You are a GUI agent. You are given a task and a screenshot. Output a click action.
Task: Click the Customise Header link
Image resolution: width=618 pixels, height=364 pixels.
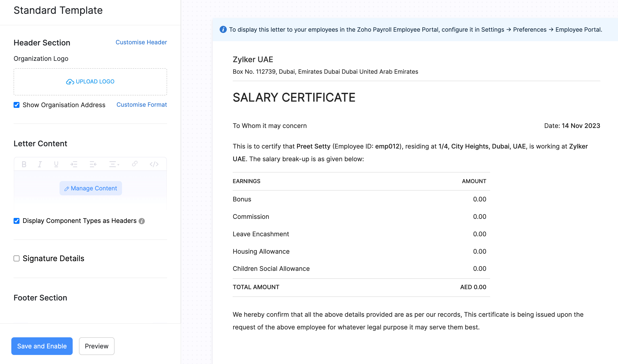pos(141,42)
